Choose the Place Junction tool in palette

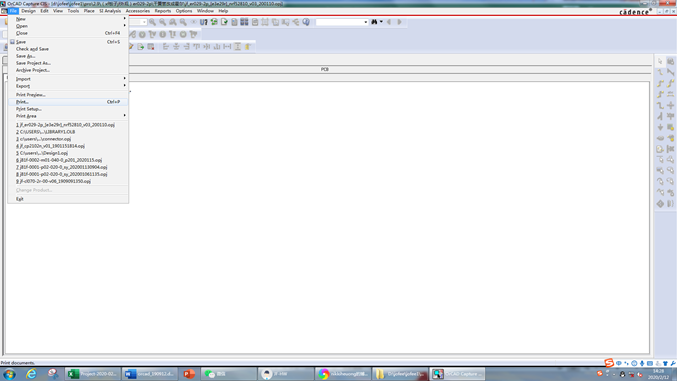click(x=671, y=105)
